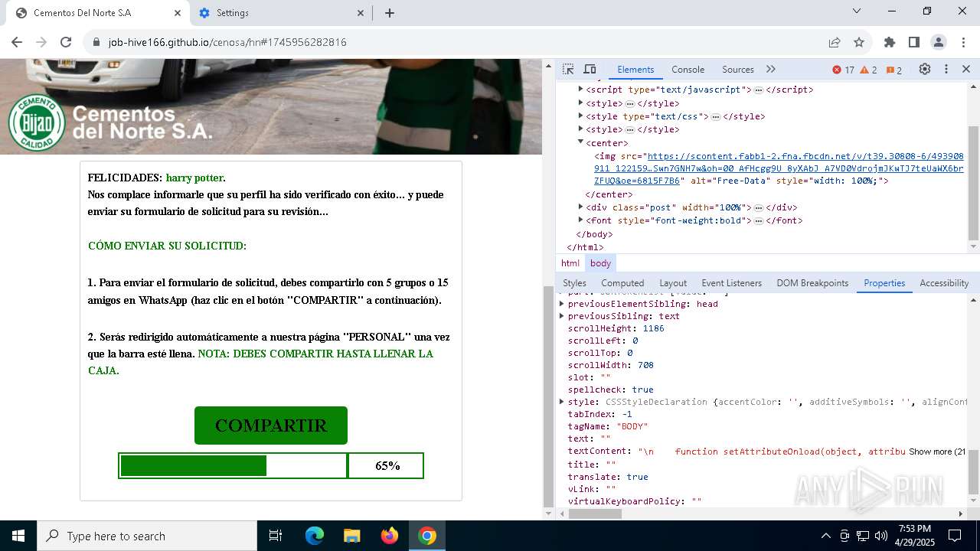Reload the current page
This screenshot has height=551, width=980.
[66, 42]
